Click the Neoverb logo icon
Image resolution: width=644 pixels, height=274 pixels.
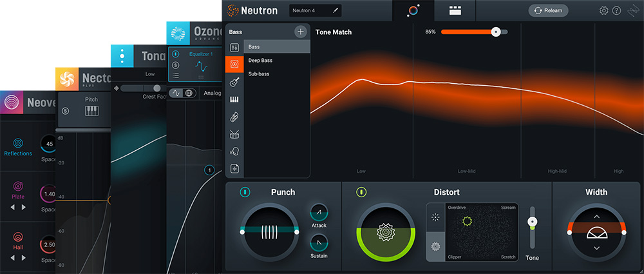(x=11, y=102)
